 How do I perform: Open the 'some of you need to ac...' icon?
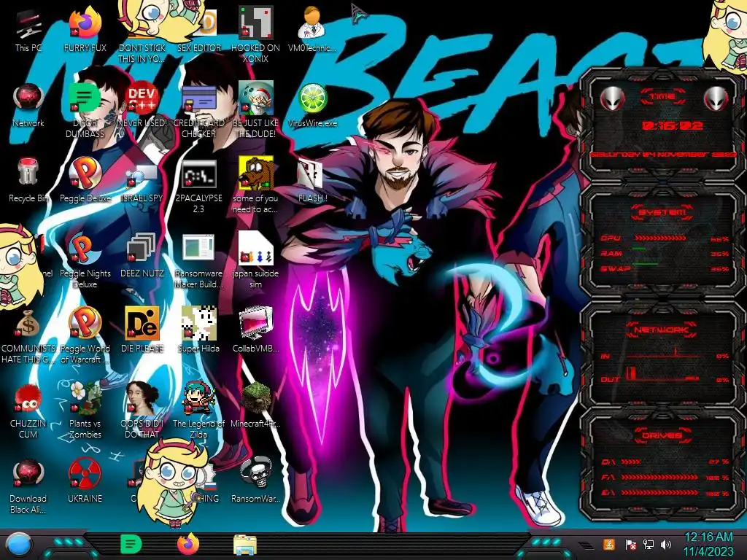click(x=256, y=186)
